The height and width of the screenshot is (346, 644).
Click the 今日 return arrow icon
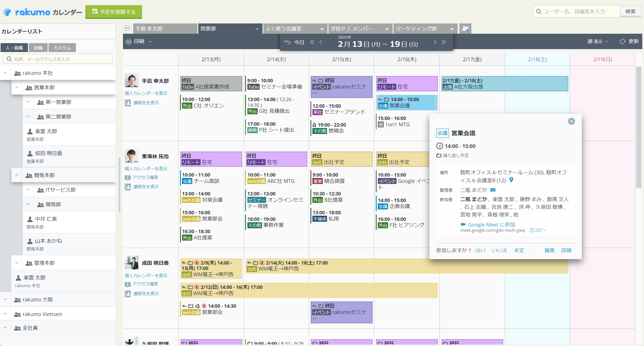(x=287, y=42)
